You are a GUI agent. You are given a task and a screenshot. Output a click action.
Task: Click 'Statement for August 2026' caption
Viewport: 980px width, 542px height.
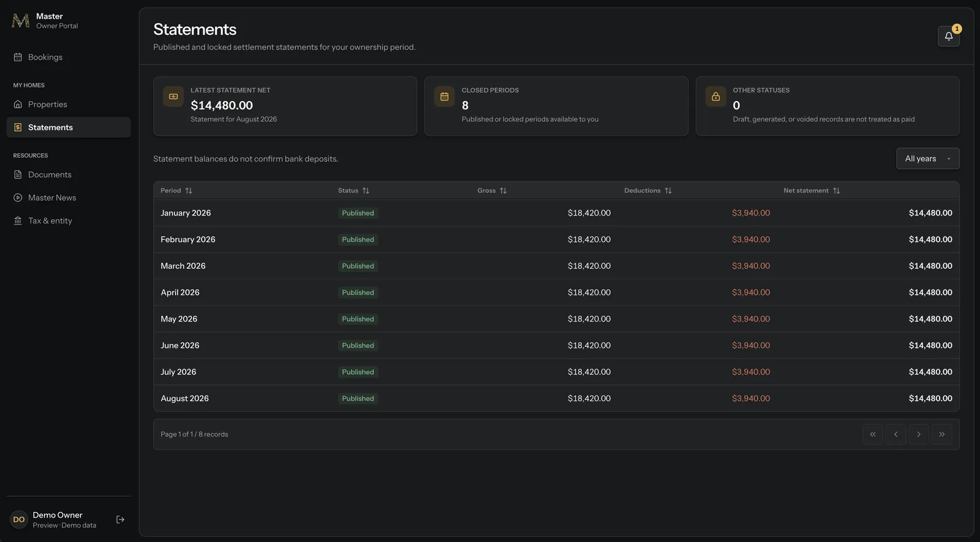pos(233,119)
